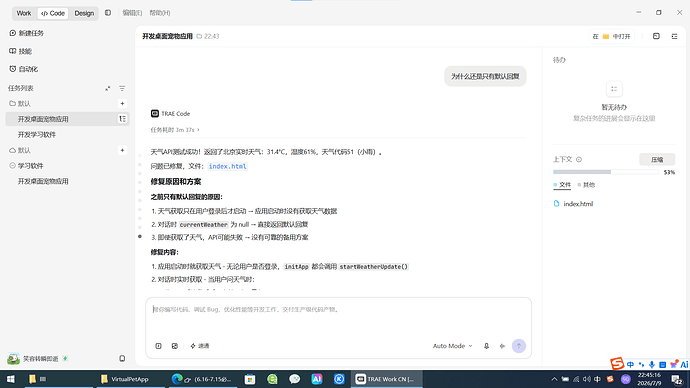Click the add attachment icon in input box

[158, 346]
